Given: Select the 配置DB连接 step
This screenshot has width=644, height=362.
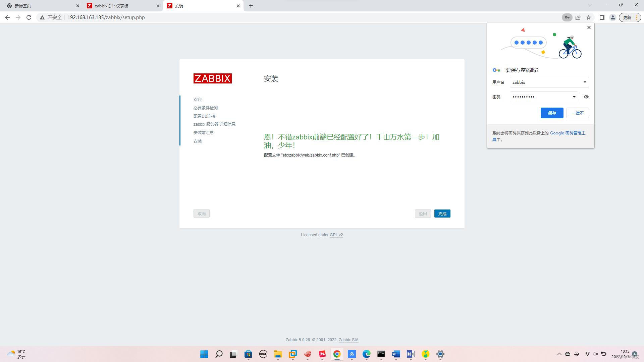Looking at the screenshot, I should (x=204, y=116).
